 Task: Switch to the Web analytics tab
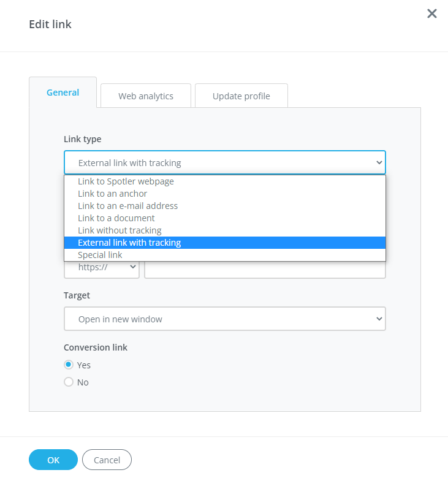click(x=146, y=96)
